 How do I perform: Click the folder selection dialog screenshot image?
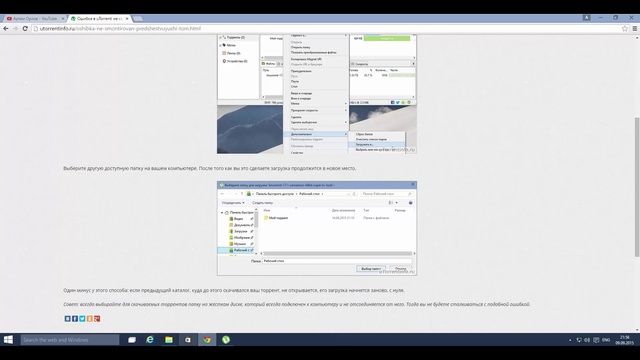pos(317,228)
